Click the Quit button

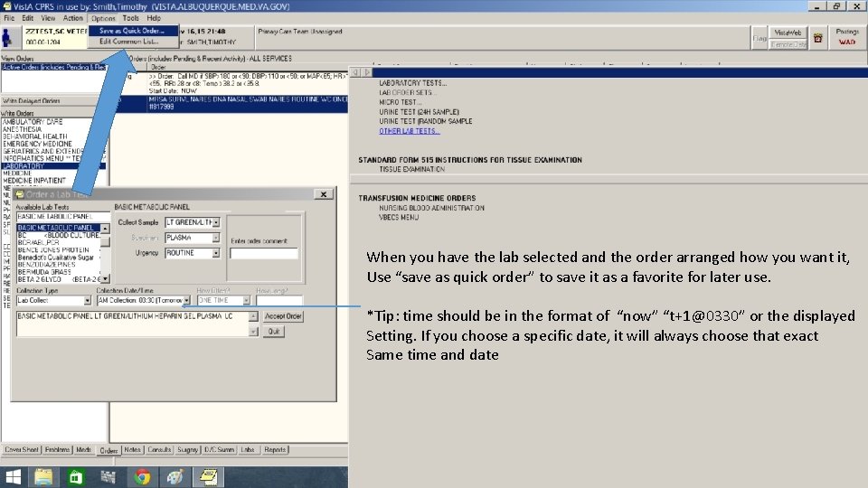[274, 332]
